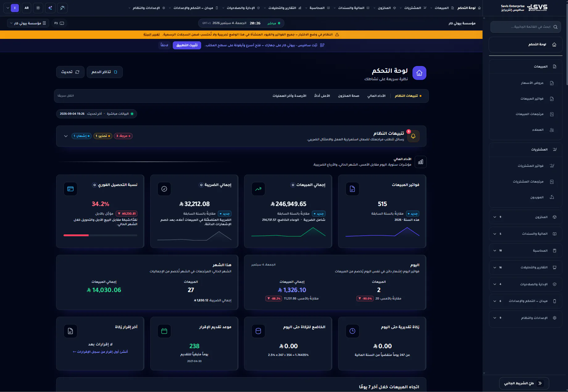Click the نسبة التحصيل الفوري progress bar
Viewport: 568px width, 392px height.
100,235
